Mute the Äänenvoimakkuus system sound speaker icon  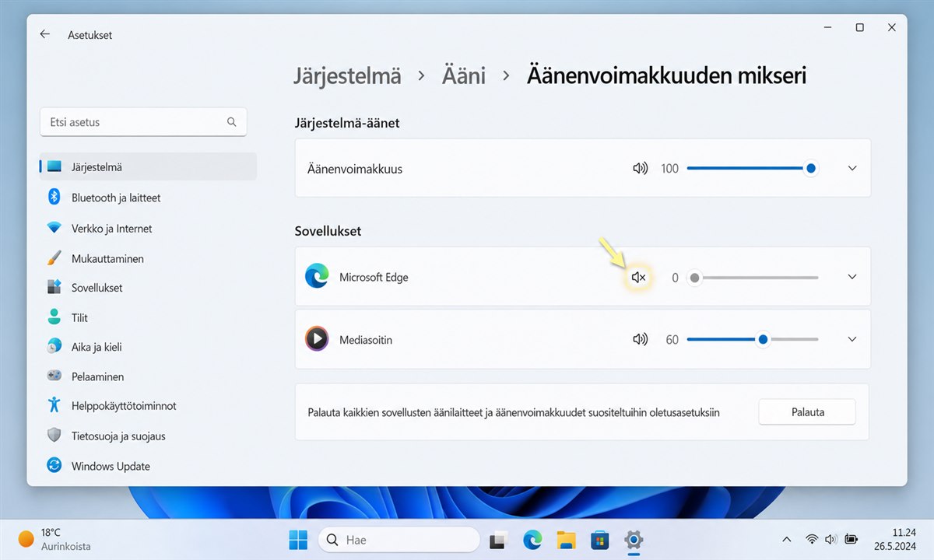pyautogui.click(x=640, y=168)
